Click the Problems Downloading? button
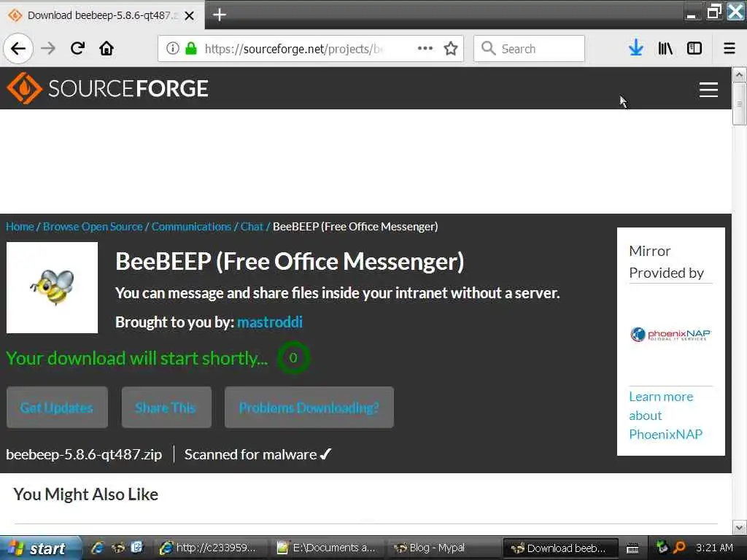747x560 pixels. click(x=309, y=408)
